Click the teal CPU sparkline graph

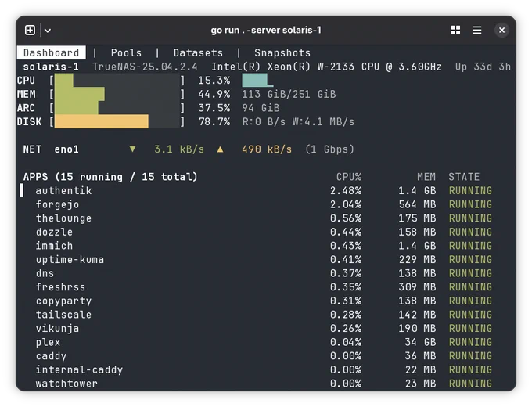coord(257,81)
